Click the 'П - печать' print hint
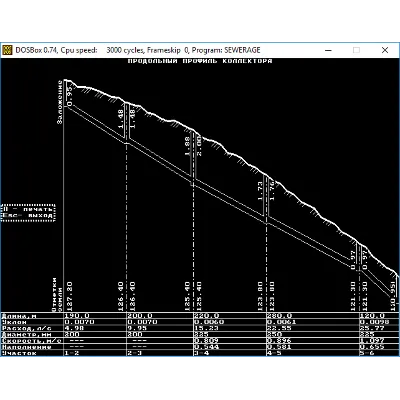This screenshot has height=400, width=400. (x=28, y=209)
